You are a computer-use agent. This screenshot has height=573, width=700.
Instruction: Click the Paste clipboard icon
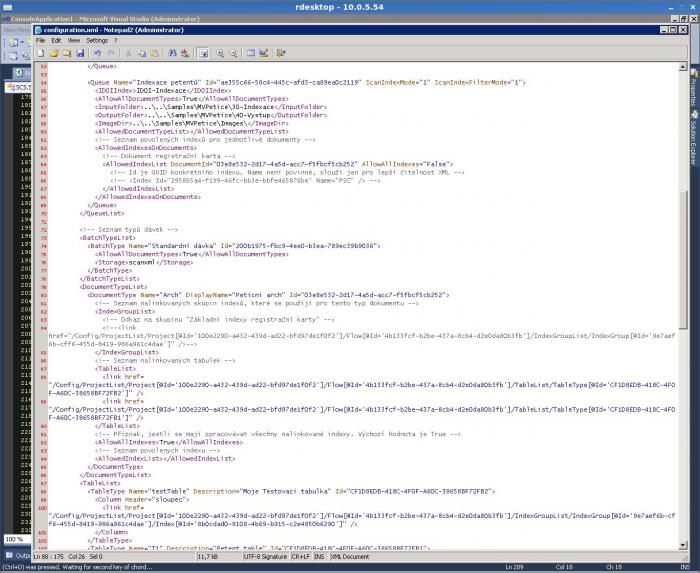click(154, 53)
